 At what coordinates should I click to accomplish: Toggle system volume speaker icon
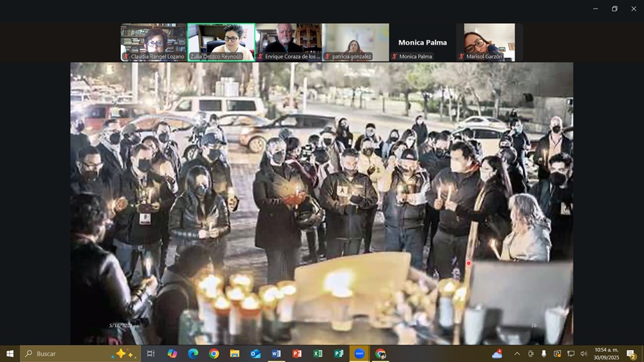point(583,354)
